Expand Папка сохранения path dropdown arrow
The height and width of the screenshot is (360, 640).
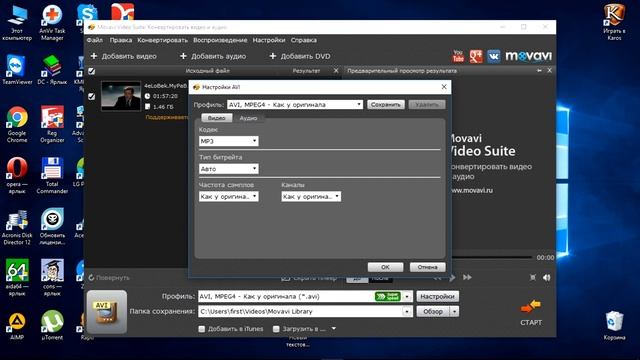pos(407,311)
